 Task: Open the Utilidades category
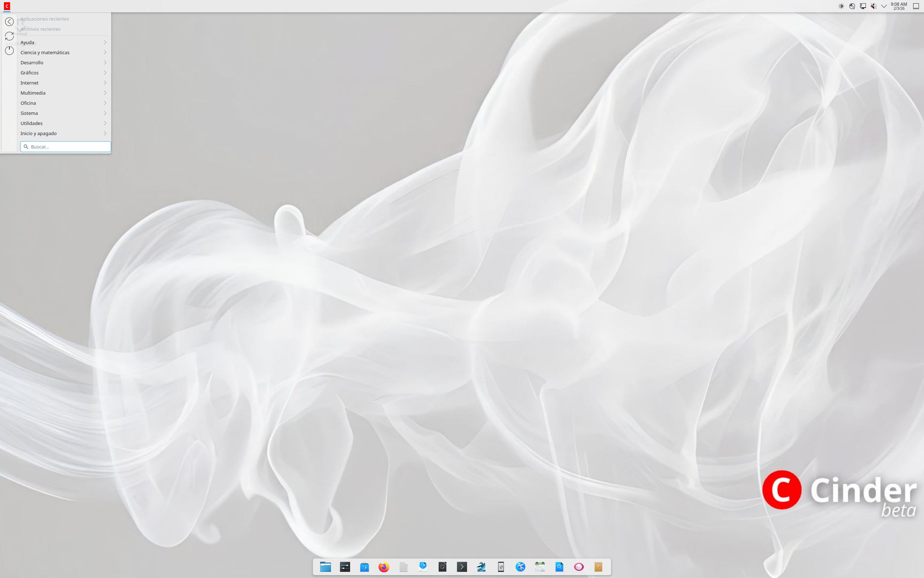click(x=64, y=124)
